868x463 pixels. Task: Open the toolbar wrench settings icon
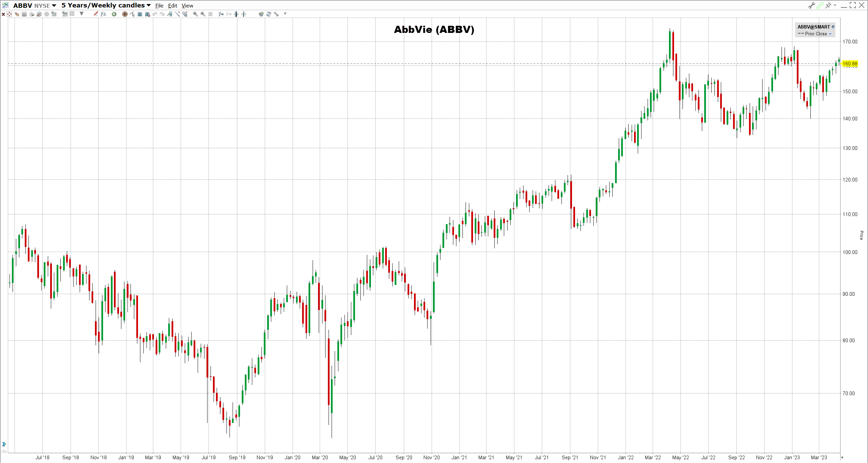276,14
